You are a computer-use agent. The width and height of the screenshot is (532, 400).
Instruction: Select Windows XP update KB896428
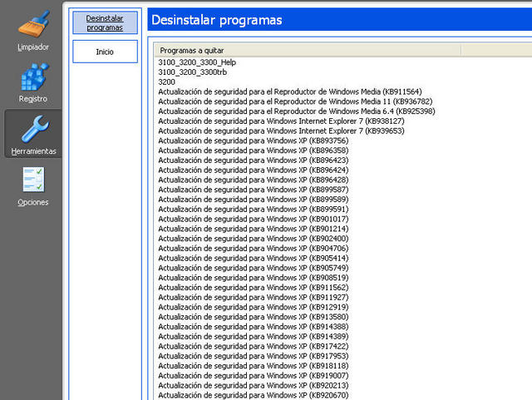254,180
